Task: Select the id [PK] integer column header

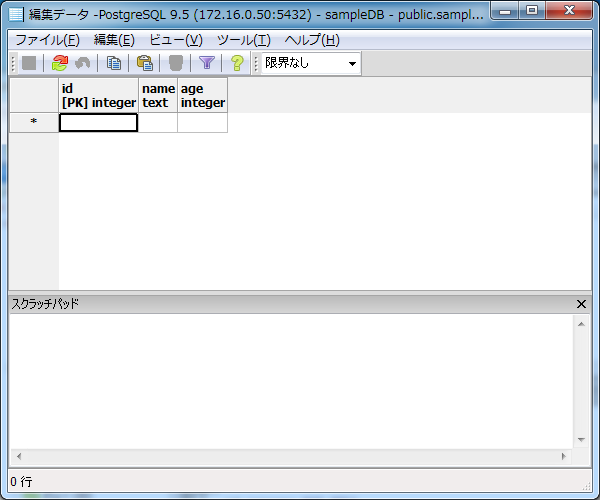Action: 99,95
